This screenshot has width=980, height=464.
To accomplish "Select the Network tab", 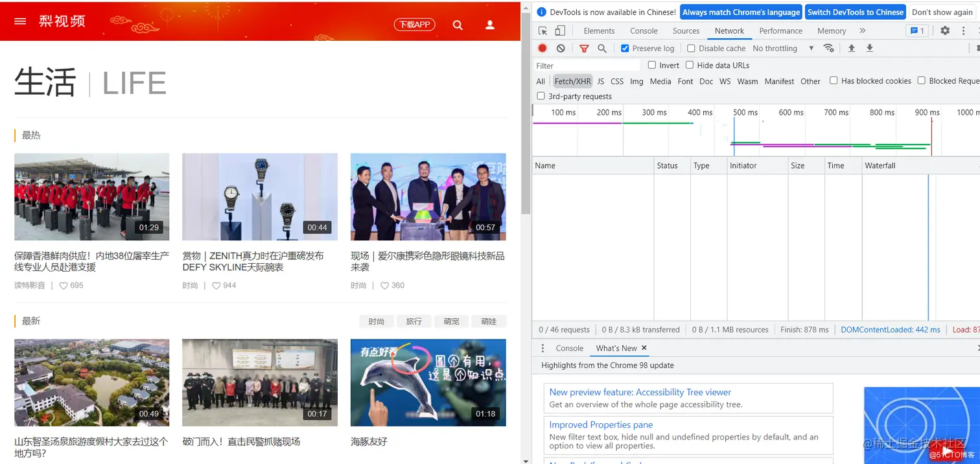I will (729, 30).
